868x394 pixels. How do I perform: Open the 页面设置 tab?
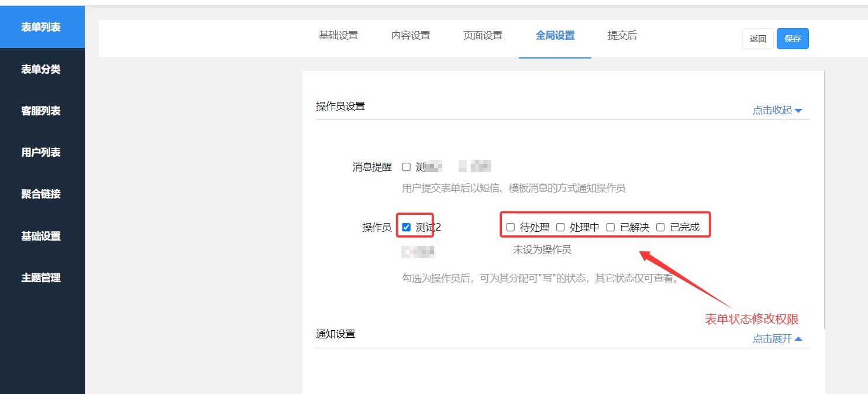[483, 35]
